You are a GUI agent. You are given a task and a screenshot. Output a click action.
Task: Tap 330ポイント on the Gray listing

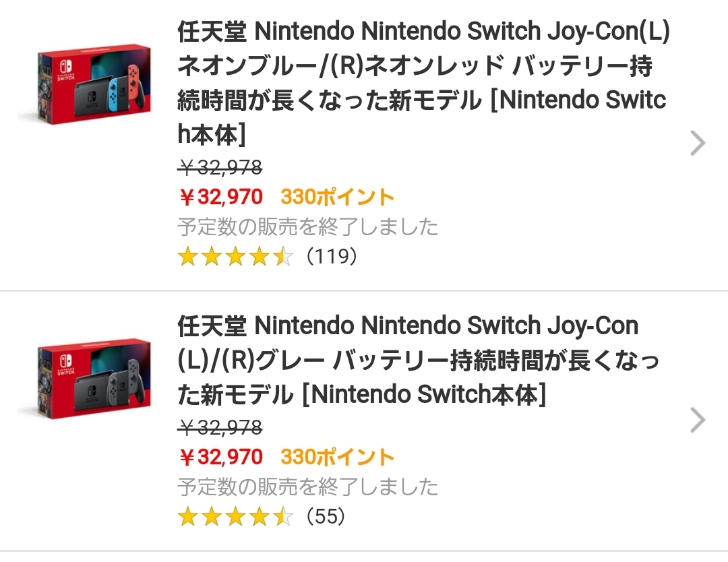click(x=337, y=458)
